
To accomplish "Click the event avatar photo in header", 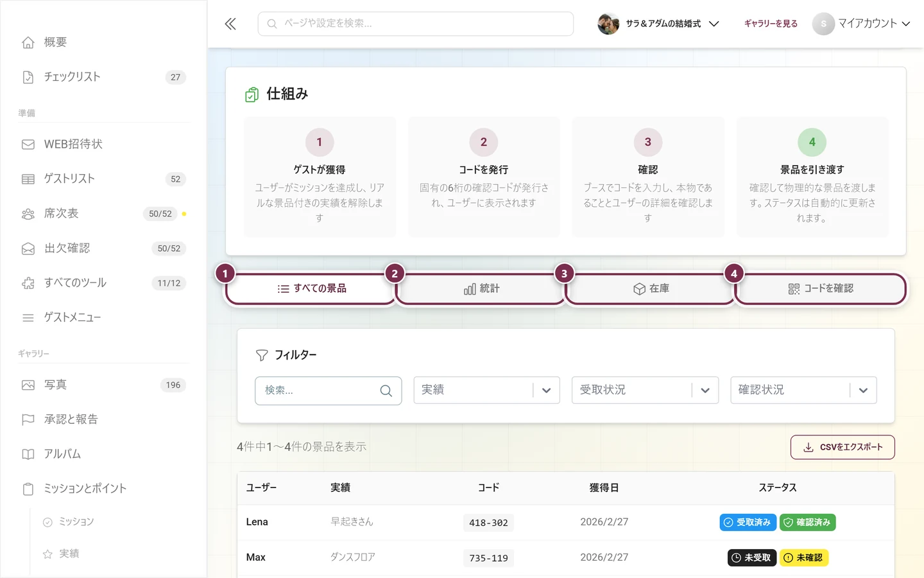I will 608,24.
